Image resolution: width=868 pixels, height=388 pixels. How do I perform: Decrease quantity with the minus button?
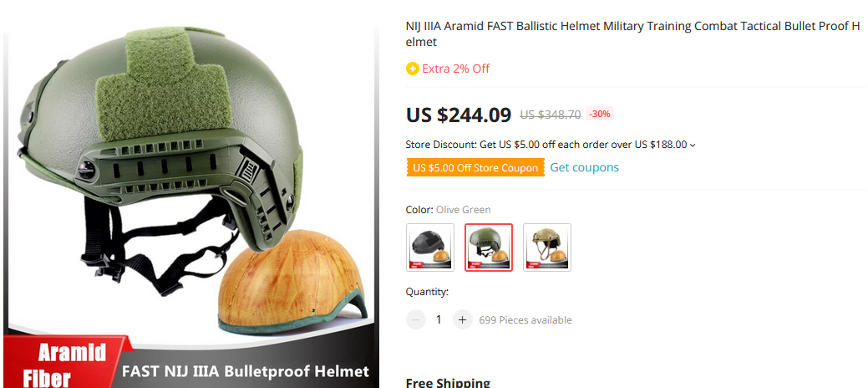415,319
